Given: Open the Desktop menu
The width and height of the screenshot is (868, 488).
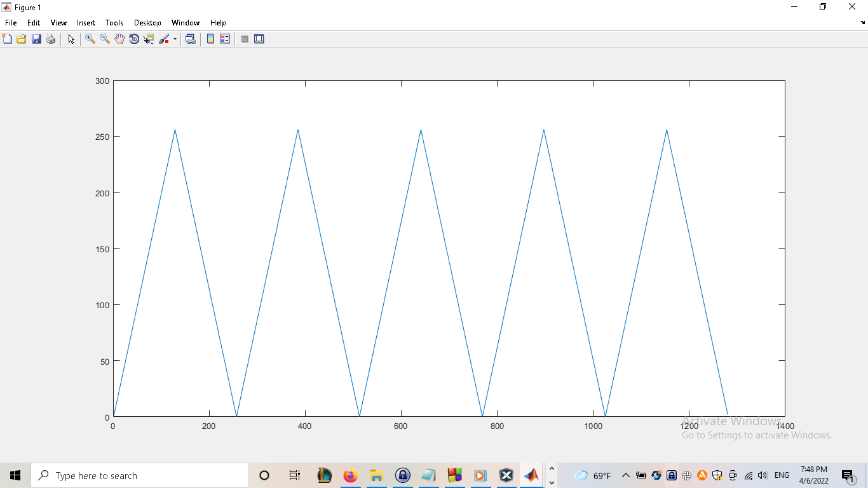Looking at the screenshot, I should 147,23.
